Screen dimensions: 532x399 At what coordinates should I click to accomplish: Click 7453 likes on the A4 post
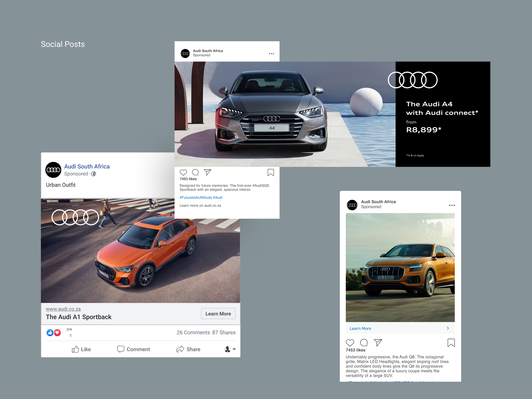coord(188,179)
